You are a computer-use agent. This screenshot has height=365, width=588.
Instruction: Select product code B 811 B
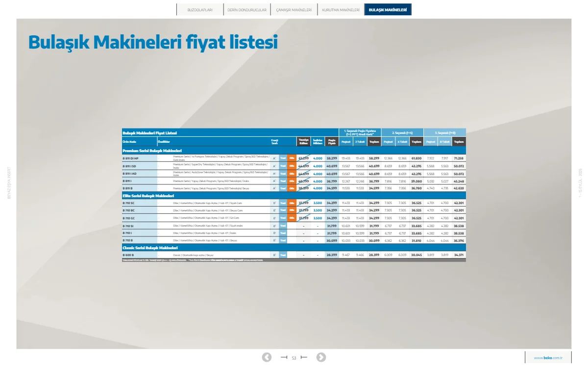[127, 188]
